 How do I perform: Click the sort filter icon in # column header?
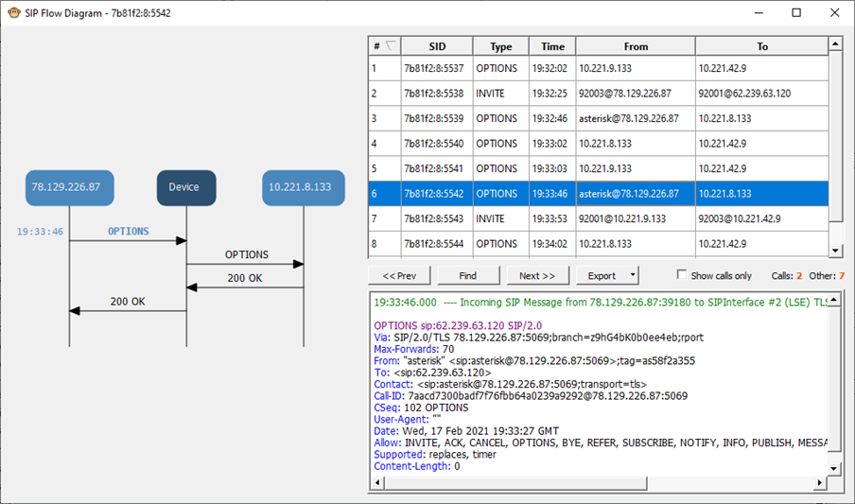coord(390,45)
